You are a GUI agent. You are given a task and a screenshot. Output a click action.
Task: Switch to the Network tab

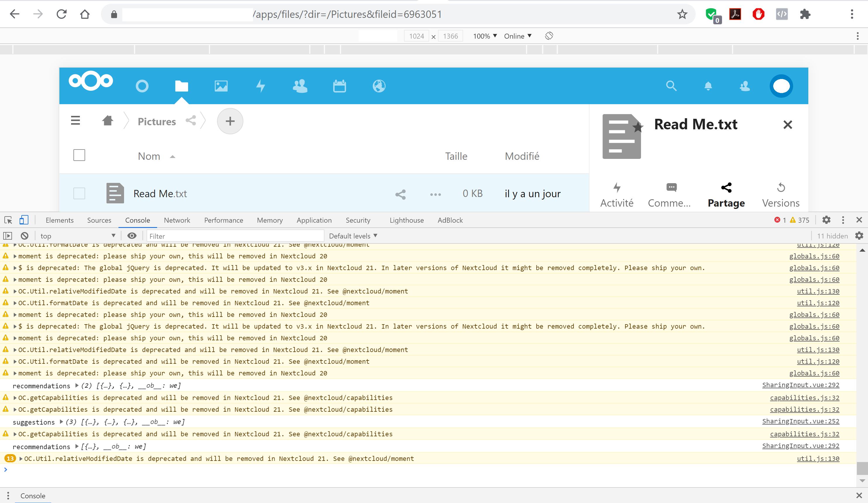pyautogui.click(x=177, y=220)
